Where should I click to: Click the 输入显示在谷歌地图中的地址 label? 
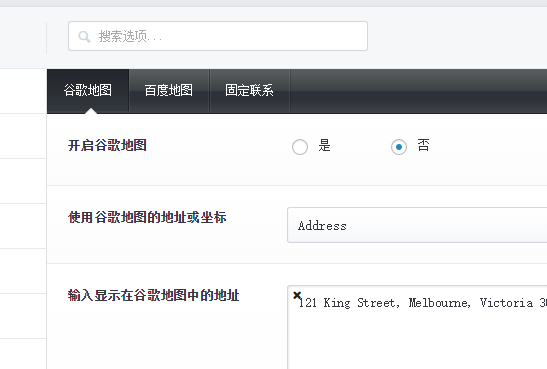pyautogui.click(x=153, y=295)
